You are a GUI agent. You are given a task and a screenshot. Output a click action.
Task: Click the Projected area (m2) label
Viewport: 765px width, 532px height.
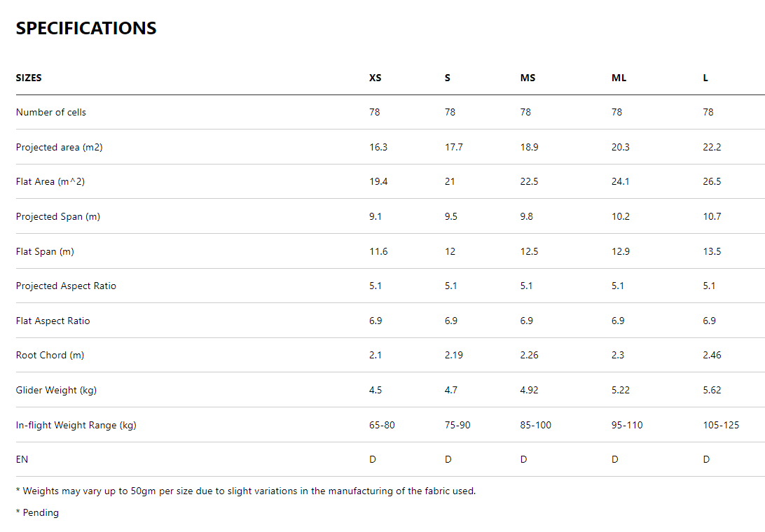click(x=60, y=147)
